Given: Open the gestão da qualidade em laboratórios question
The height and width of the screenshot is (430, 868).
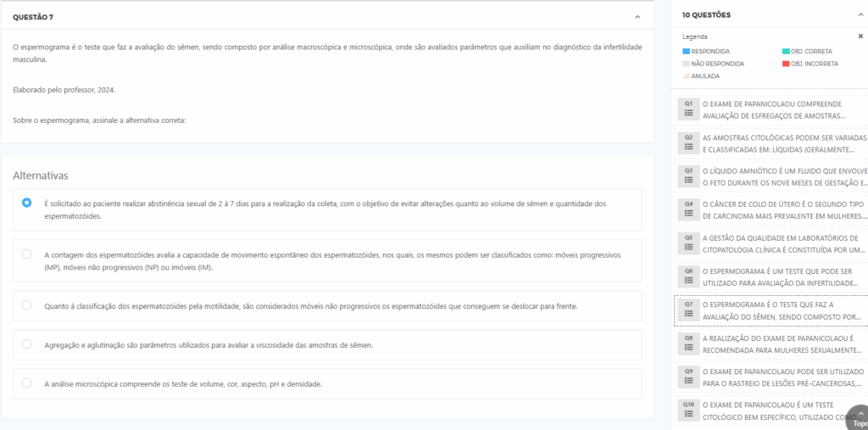Looking at the screenshot, I should [x=783, y=243].
